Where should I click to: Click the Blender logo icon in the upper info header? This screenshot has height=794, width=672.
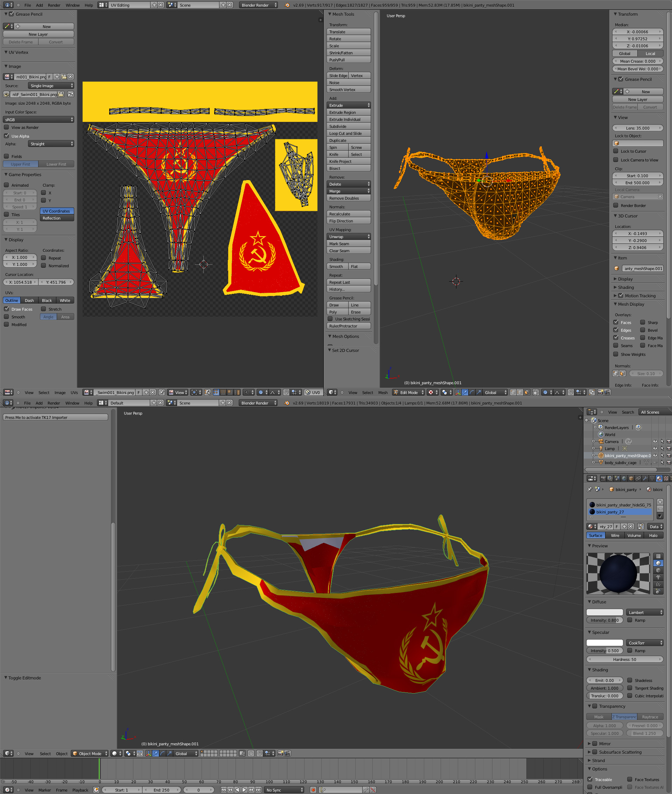(287, 5)
